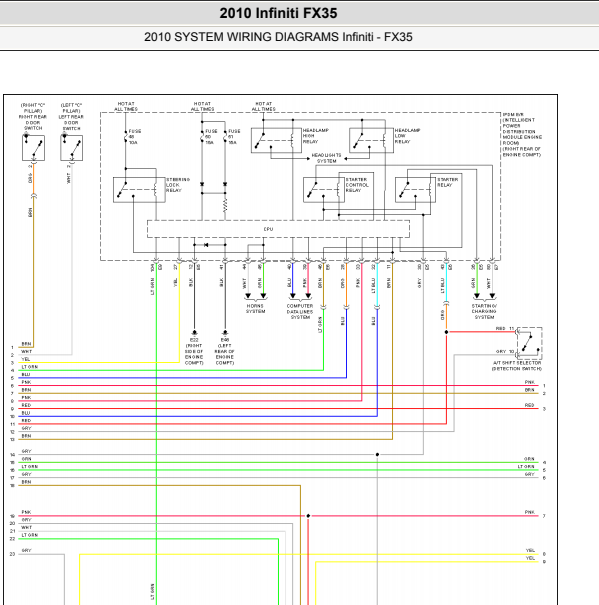Click the "FUSE 48 10A" label
599x605 pixels.
click(135, 137)
